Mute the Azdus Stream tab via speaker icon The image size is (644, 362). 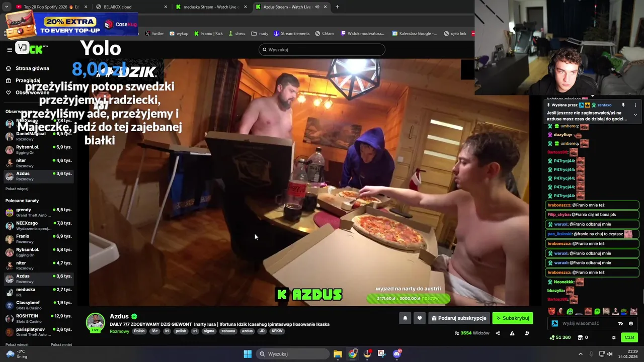(317, 7)
